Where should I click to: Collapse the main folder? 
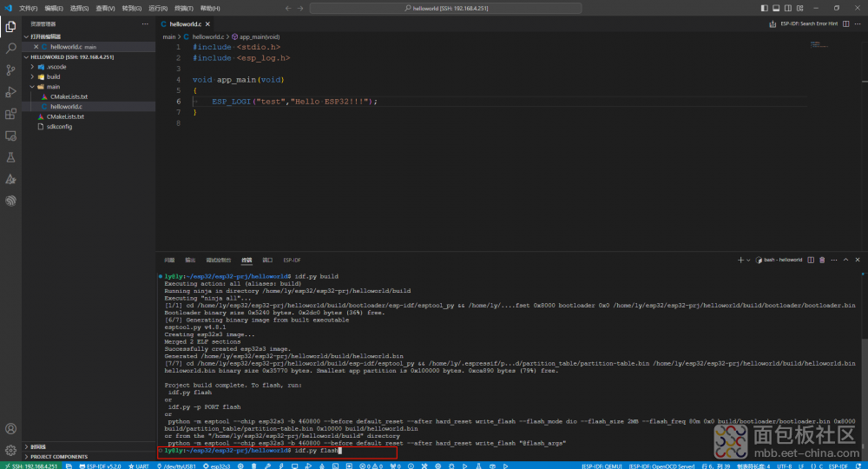pos(53,87)
